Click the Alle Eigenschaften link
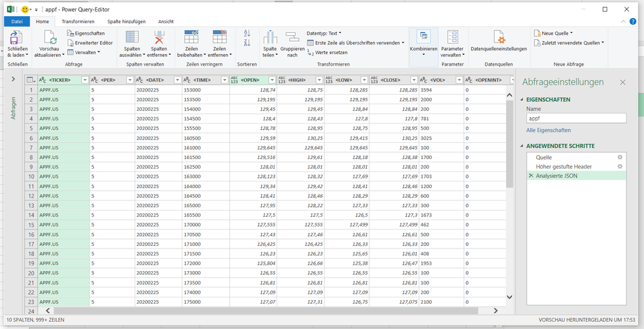The width and height of the screenshot is (644, 329). click(549, 130)
